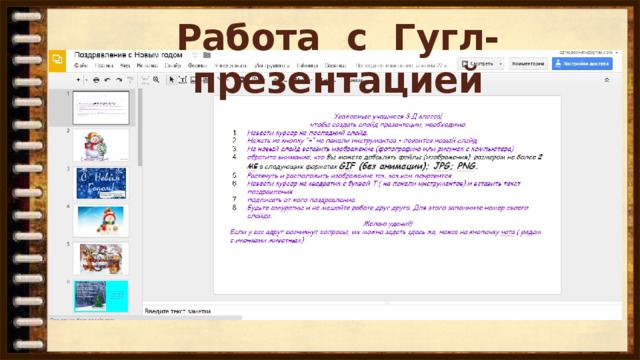Viewport: 640px width, 360px height.
Task: Redo the last action
Action: (x=119, y=80)
